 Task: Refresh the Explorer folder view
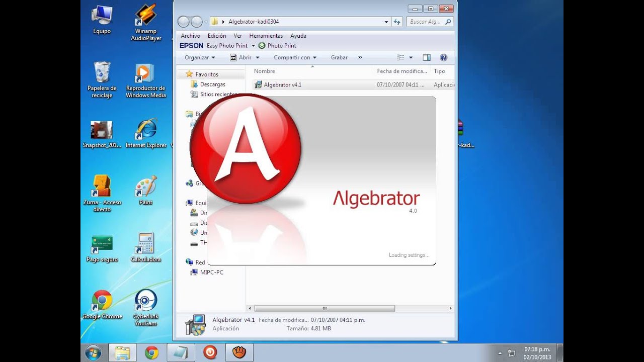pyautogui.click(x=397, y=22)
